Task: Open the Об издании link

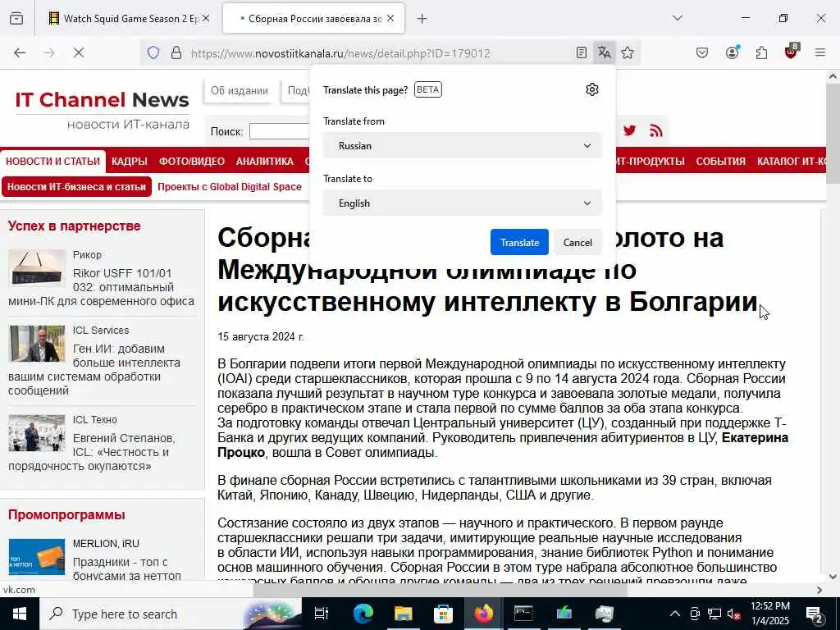Action: 240,90
